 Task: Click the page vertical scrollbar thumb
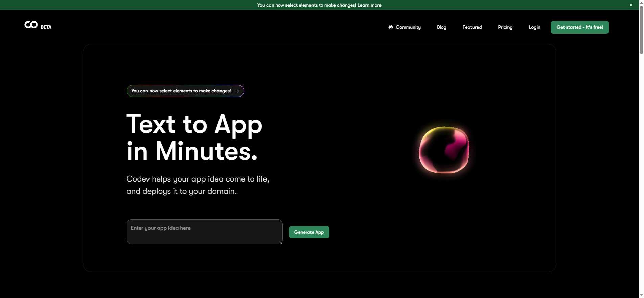click(x=641, y=30)
